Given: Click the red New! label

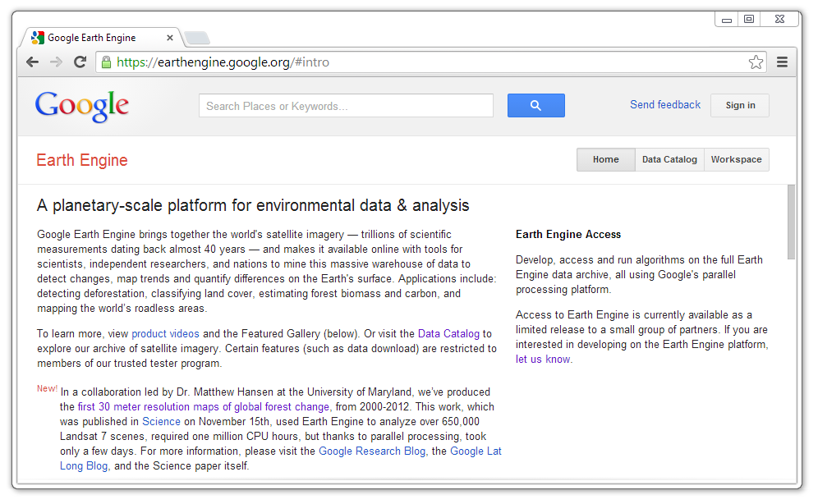Looking at the screenshot, I should coord(47,388).
